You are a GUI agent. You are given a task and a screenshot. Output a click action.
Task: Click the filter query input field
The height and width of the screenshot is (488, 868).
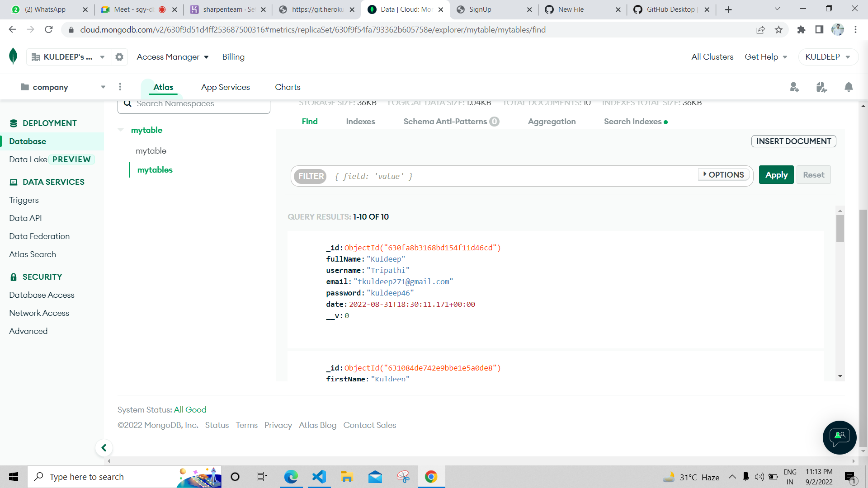click(497, 176)
